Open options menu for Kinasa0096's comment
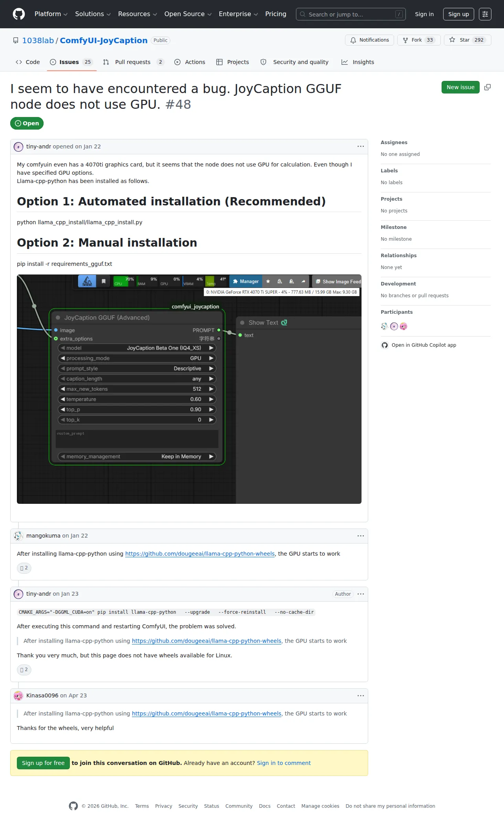 361,695
